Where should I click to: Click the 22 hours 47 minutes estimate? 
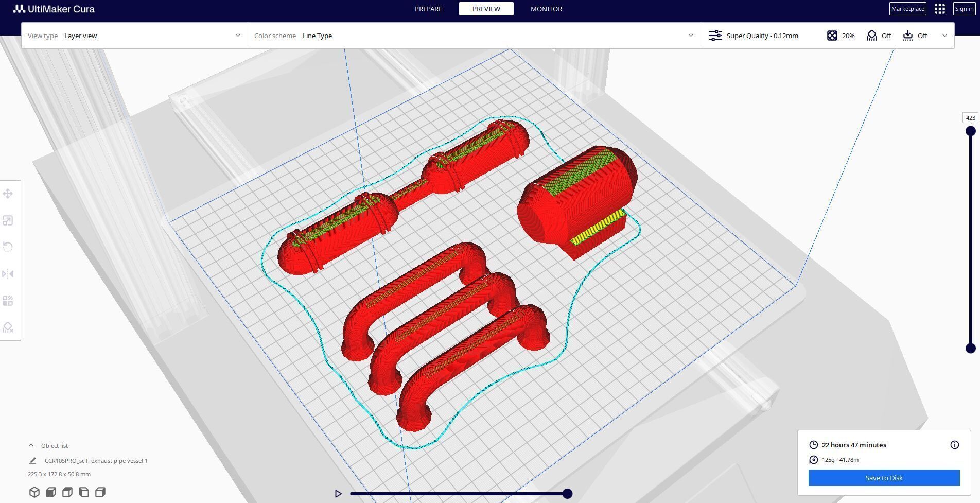[x=854, y=445]
